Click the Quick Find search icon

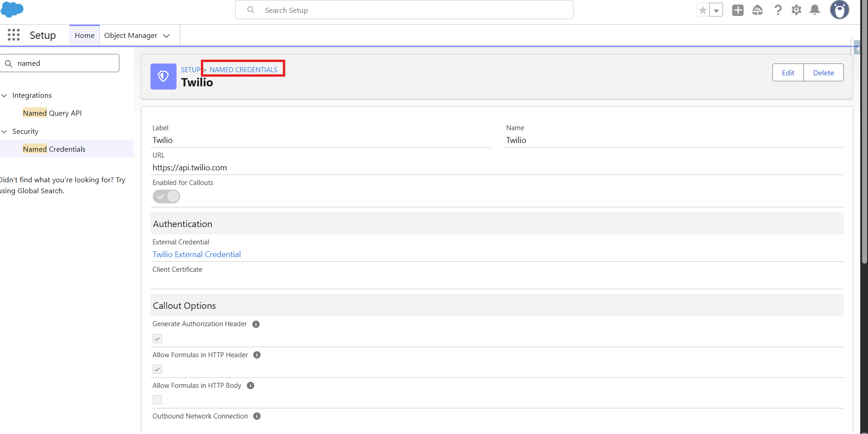point(8,64)
